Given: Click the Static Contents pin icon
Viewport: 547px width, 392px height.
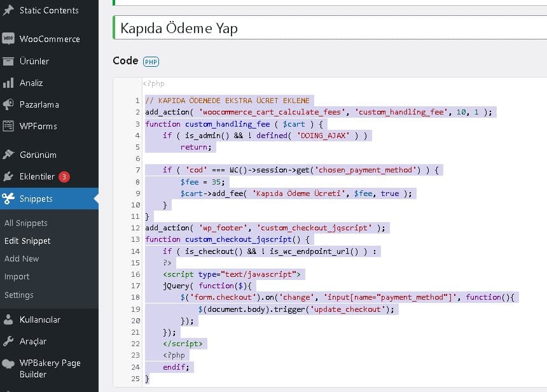Looking at the screenshot, I should [x=8, y=10].
